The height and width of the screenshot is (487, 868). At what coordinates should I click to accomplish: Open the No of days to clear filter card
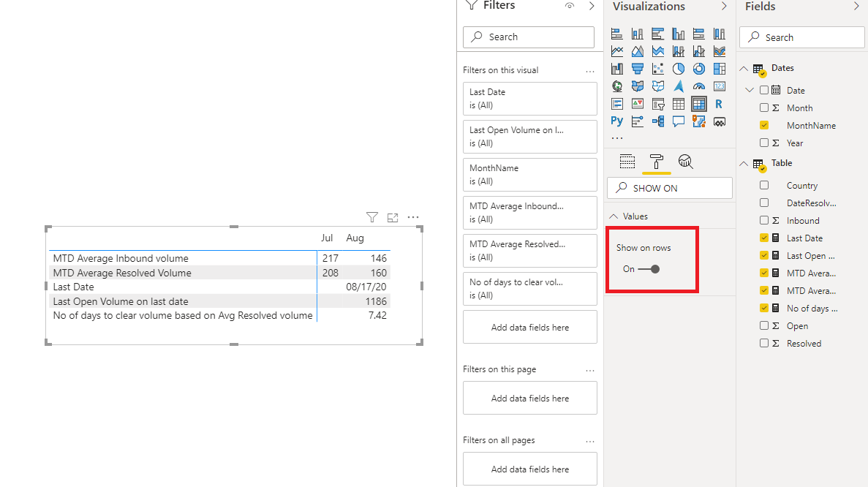529,288
